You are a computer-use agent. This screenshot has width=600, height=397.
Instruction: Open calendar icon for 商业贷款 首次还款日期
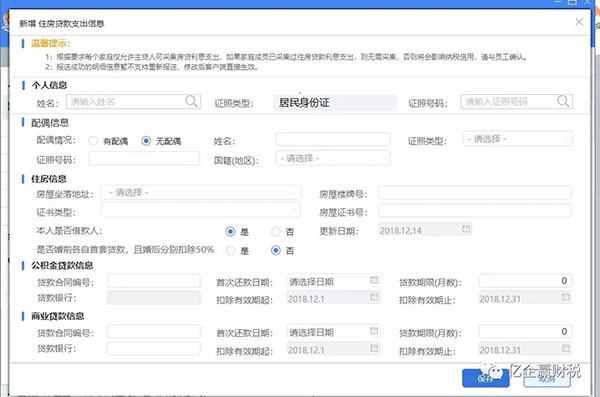pyautogui.click(x=374, y=331)
